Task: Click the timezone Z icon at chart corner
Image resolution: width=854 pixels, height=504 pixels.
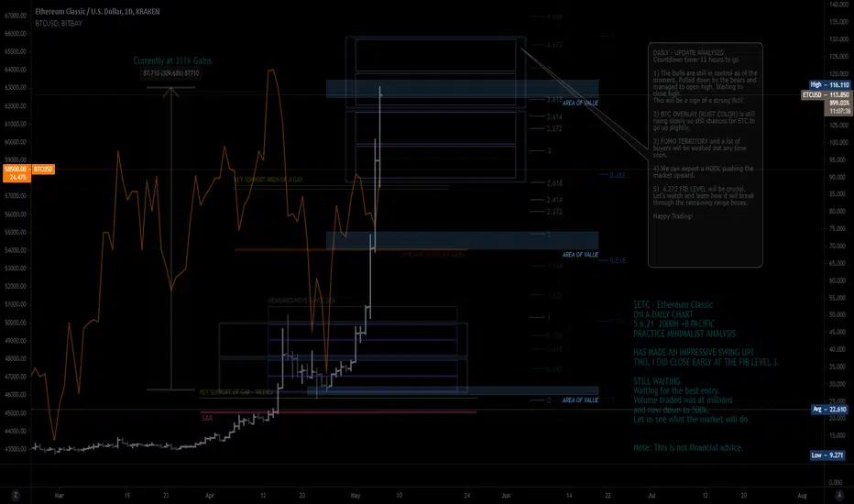Action: click(16, 495)
